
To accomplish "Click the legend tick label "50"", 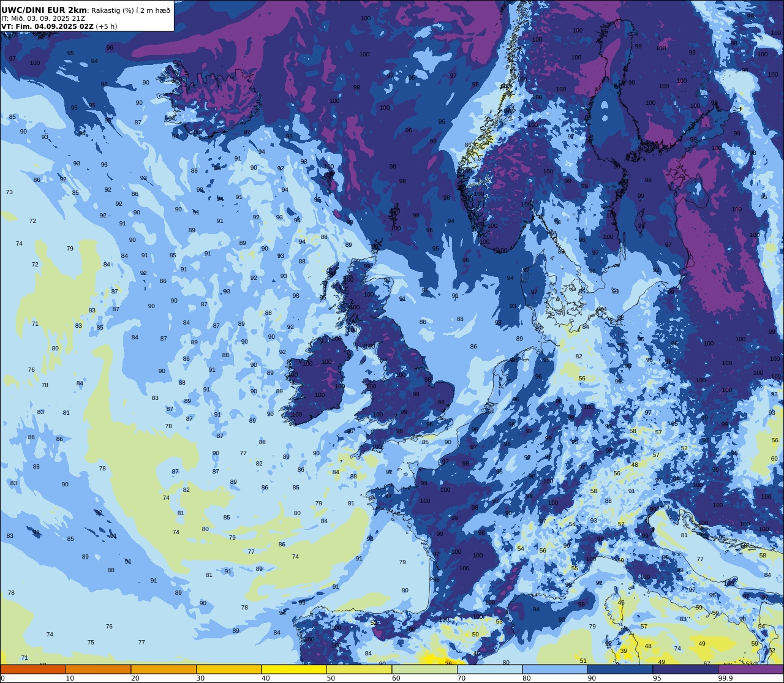I will 331,678.
